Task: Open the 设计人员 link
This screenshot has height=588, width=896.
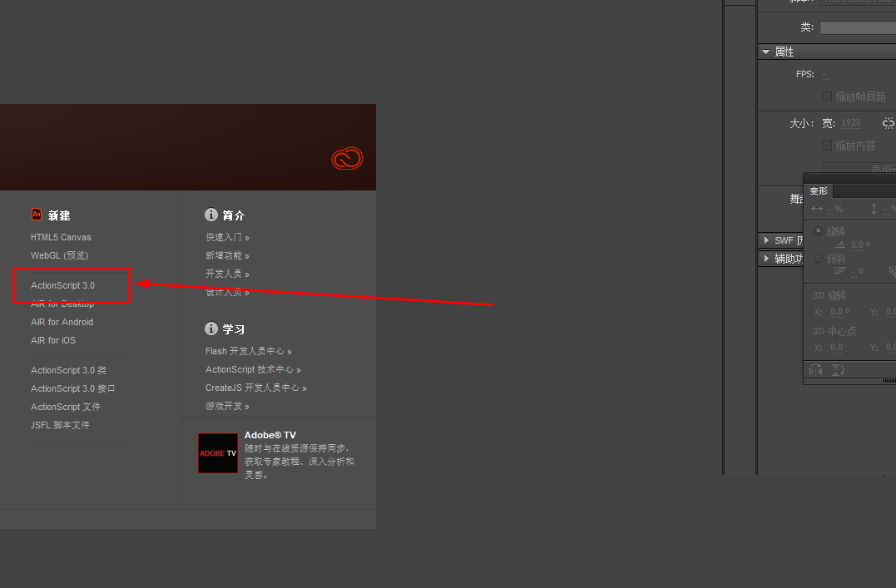Action: (227, 292)
